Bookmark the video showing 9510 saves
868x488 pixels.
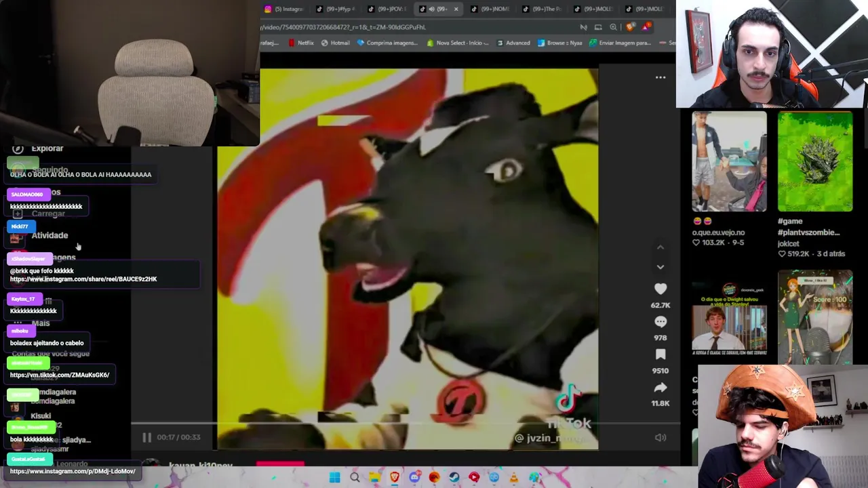coord(660,354)
